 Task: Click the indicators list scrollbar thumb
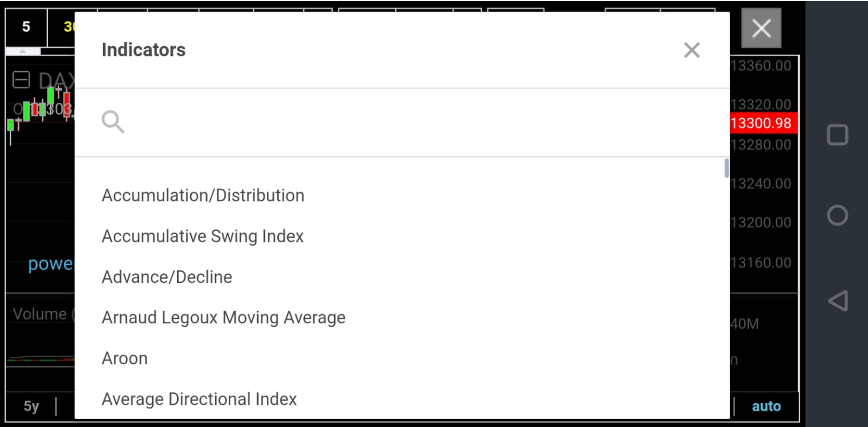coord(726,169)
